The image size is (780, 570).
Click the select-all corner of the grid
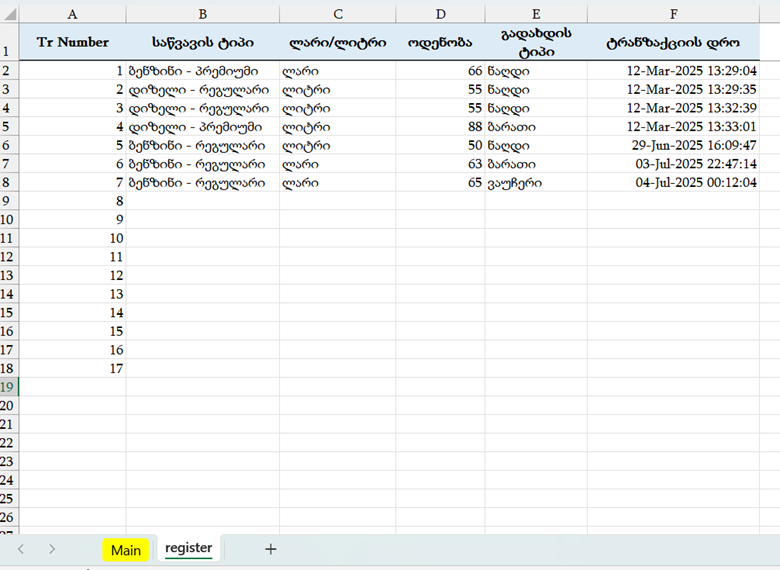click(x=9, y=14)
